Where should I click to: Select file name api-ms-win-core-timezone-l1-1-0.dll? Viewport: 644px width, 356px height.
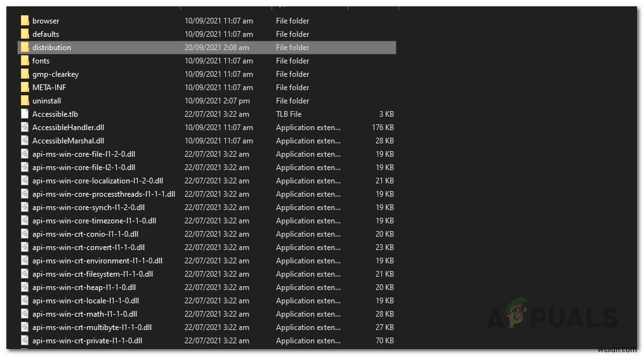tap(94, 221)
